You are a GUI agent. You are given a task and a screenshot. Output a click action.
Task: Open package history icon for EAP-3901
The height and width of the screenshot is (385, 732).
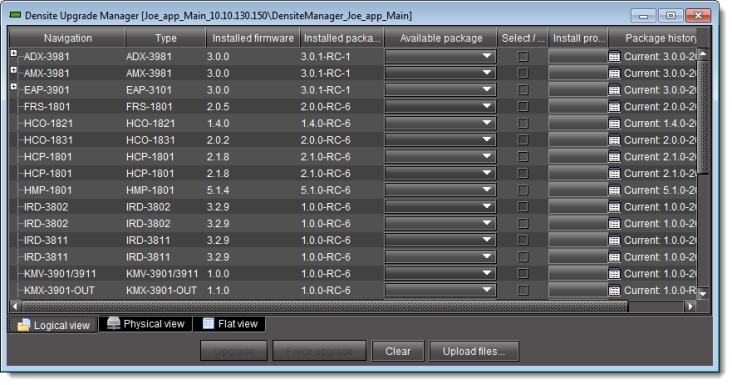coord(614,90)
